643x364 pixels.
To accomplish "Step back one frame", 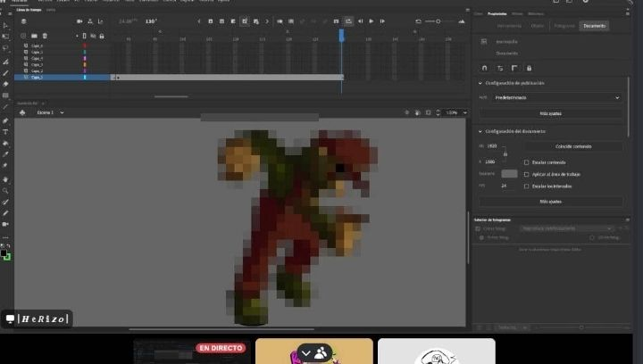I will (361, 21).
